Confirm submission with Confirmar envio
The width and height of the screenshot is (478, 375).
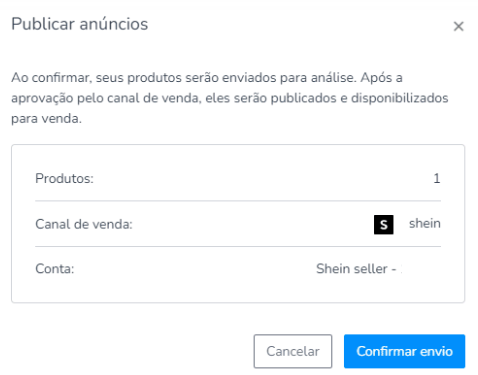tap(404, 351)
